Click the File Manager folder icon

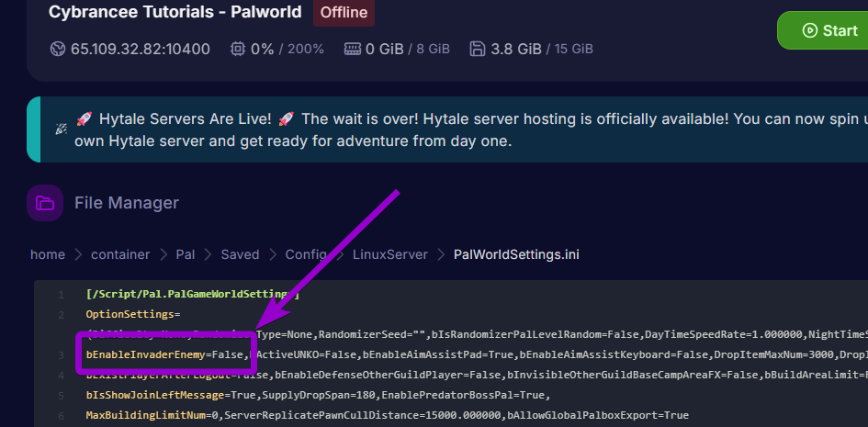pyautogui.click(x=44, y=203)
